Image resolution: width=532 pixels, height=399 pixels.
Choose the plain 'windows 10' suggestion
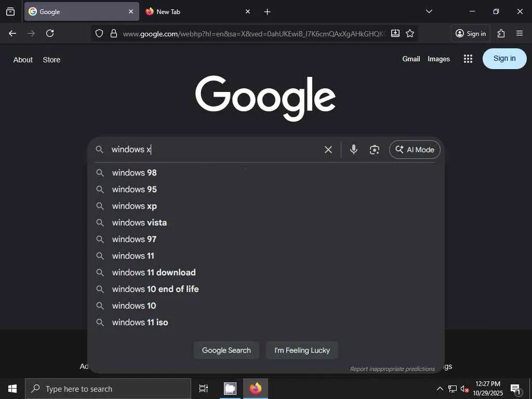pos(265,305)
